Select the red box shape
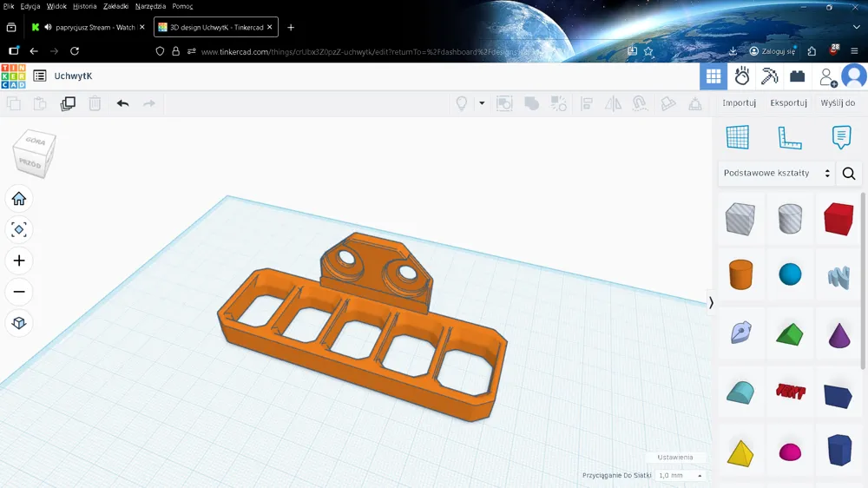Image resolution: width=868 pixels, height=488 pixels. point(838,219)
